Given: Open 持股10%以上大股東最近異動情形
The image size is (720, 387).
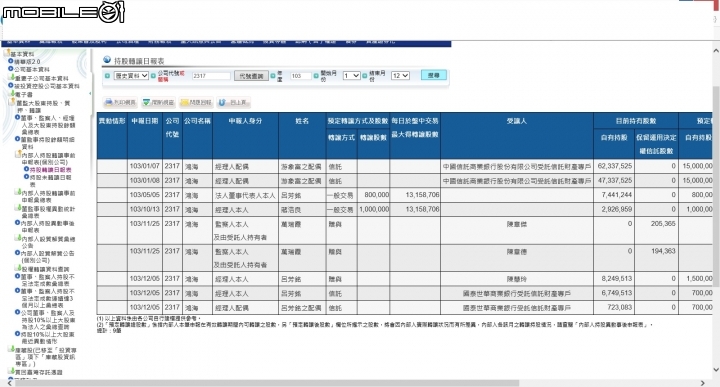Looking at the screenshot, I should (x=47, y=338).
